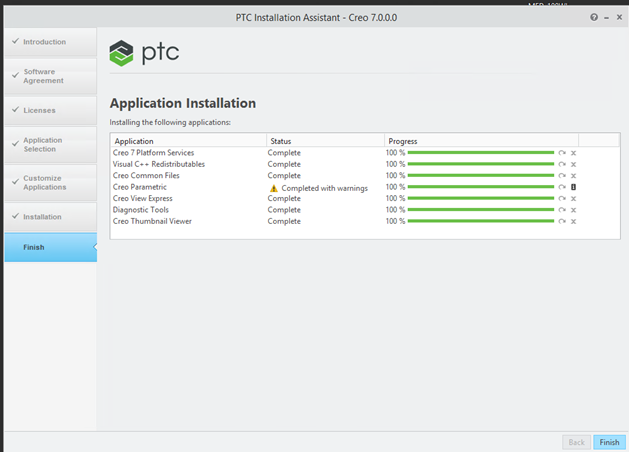Click the Application Installation heading
Image resolution: width=629 pixels, height=452 pixels.
[183, 103]
